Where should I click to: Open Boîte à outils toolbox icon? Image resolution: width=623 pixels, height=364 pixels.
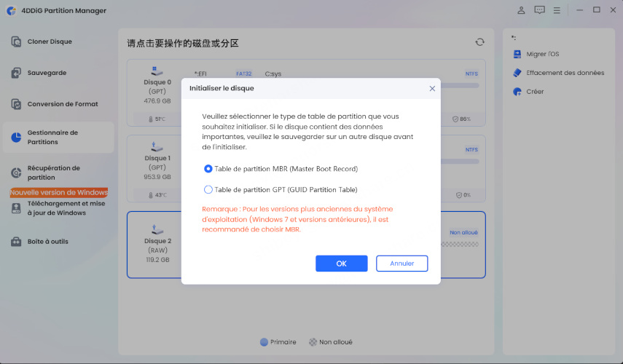point(16,242)
